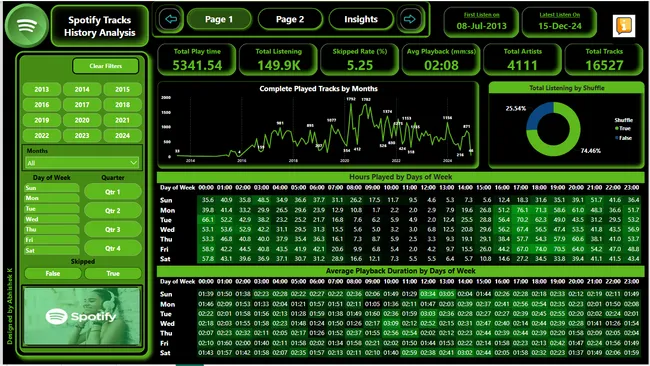
Task: Filter by year 2021
Action: pos(122,120)
